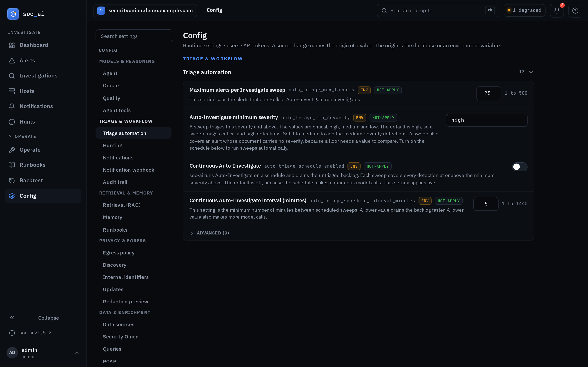This screenshot has width=588, height=367.
Task: Click the Auto-Investigate minimum severity field
Action: coord(487,120)
